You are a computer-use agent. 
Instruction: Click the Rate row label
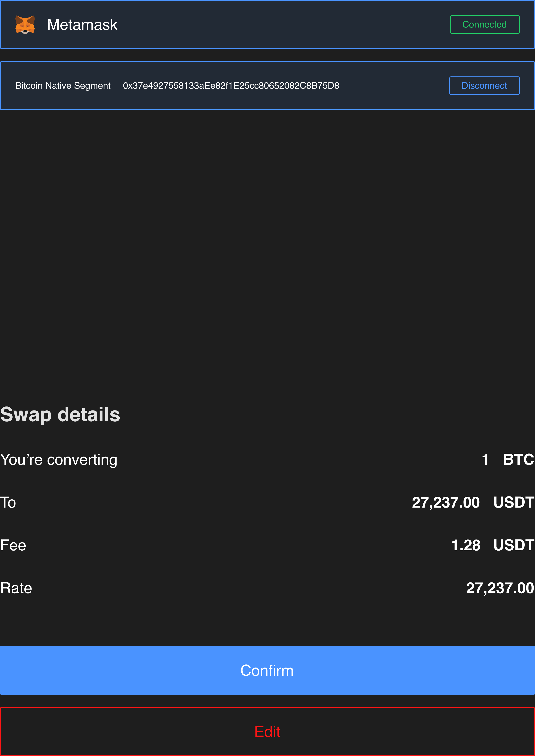pyautogui.click(x=16, y=588)
